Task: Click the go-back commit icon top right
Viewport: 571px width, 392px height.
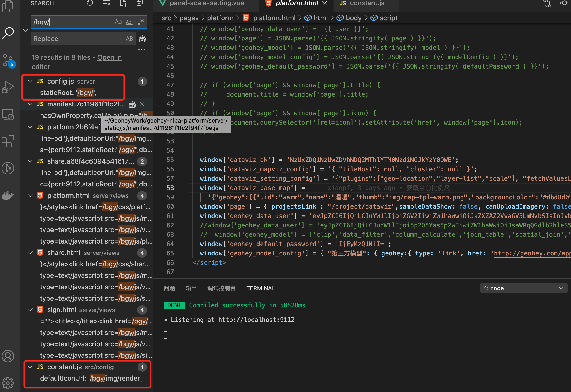Action: coord(563,3)
